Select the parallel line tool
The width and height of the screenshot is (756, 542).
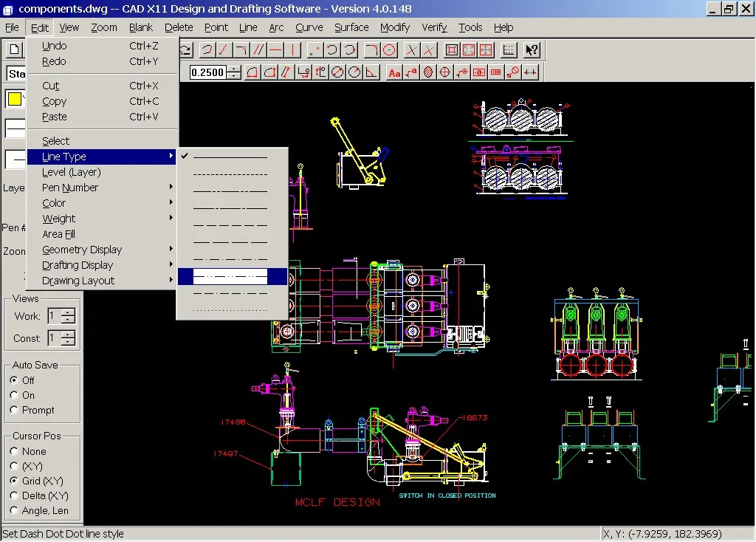pyautogui.click(x=260, y=50)
